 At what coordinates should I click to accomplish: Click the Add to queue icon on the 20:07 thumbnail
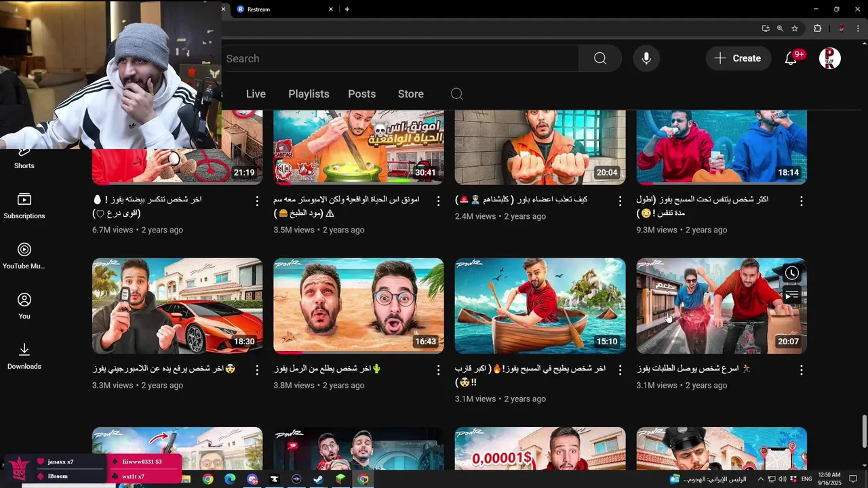[791, 296]
